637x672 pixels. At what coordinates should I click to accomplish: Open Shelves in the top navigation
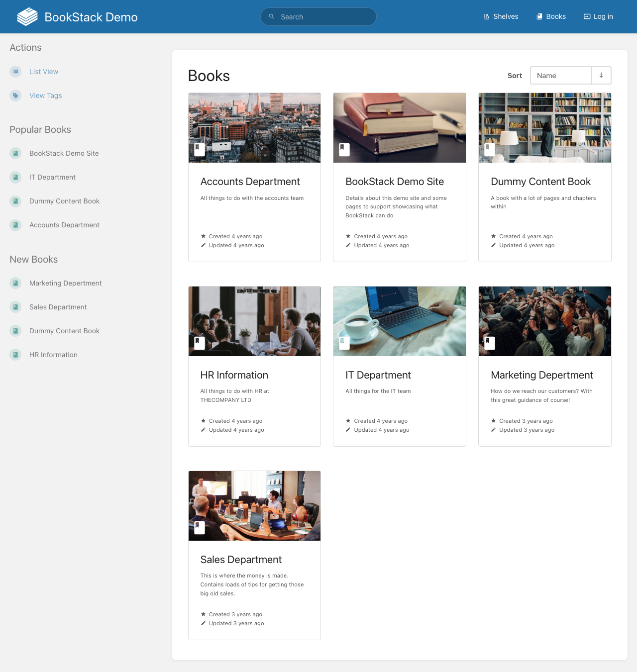[501, 16]
